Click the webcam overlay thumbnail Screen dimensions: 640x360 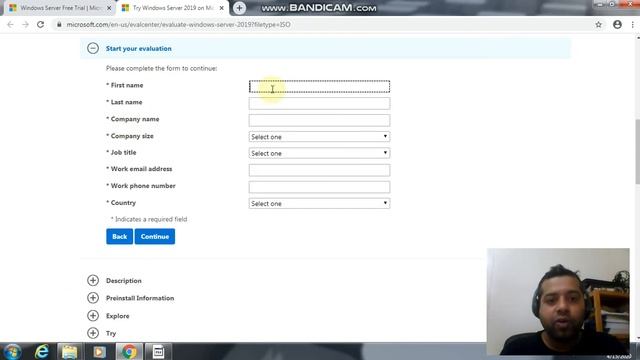click(558, 301)
